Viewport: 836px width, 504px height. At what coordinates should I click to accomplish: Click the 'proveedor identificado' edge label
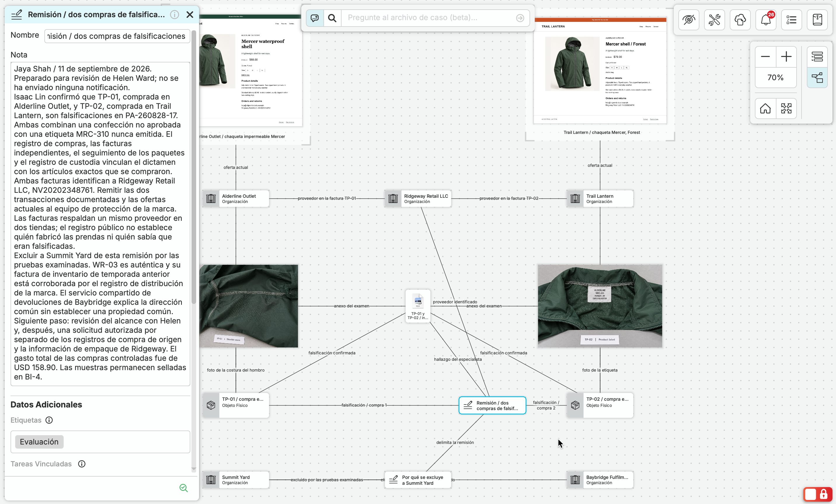(x=455, y=302)
